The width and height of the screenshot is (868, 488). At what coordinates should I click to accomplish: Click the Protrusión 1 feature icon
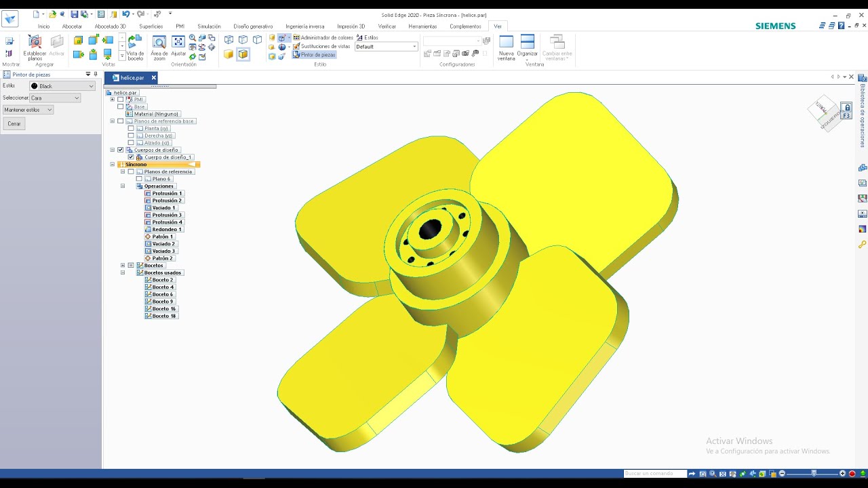[148, 194]
